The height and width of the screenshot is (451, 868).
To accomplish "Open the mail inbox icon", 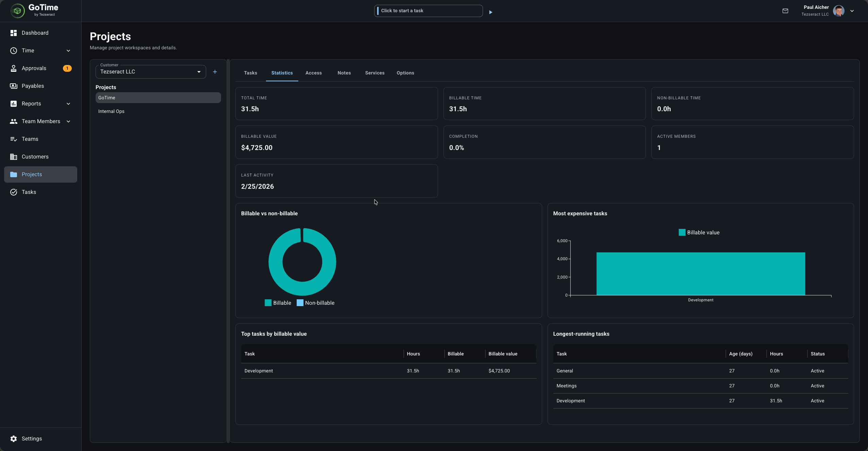I will pyautogui.click(x=785, y=11).
